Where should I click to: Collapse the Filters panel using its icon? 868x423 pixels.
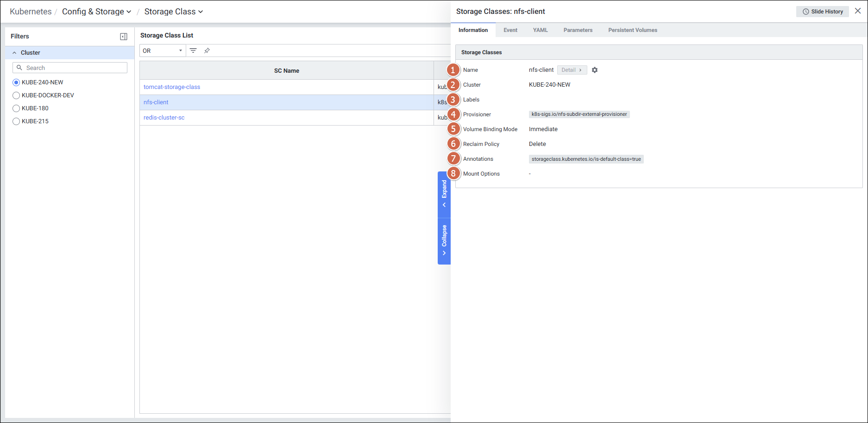124,37
